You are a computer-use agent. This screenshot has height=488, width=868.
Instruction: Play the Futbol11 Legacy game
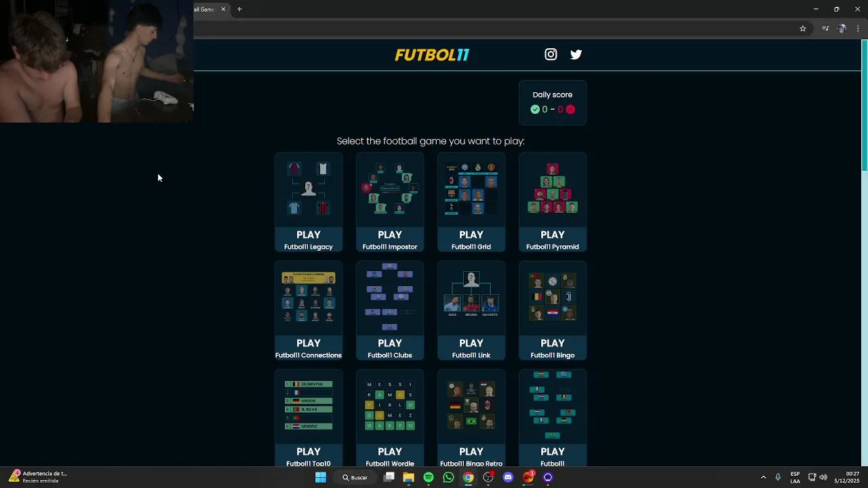pos(309,202)
